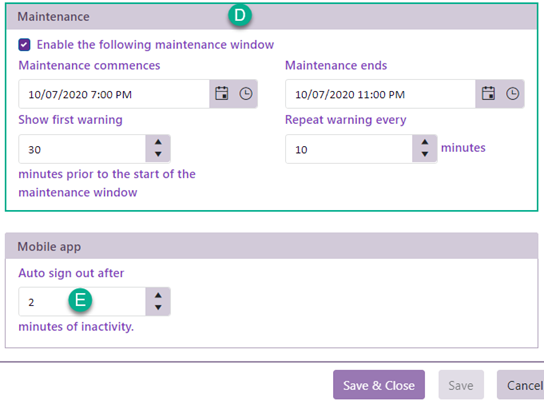This screenshot has height=401, width=544.
Task: Click the green E callout marker
Action: coord(80,300)
